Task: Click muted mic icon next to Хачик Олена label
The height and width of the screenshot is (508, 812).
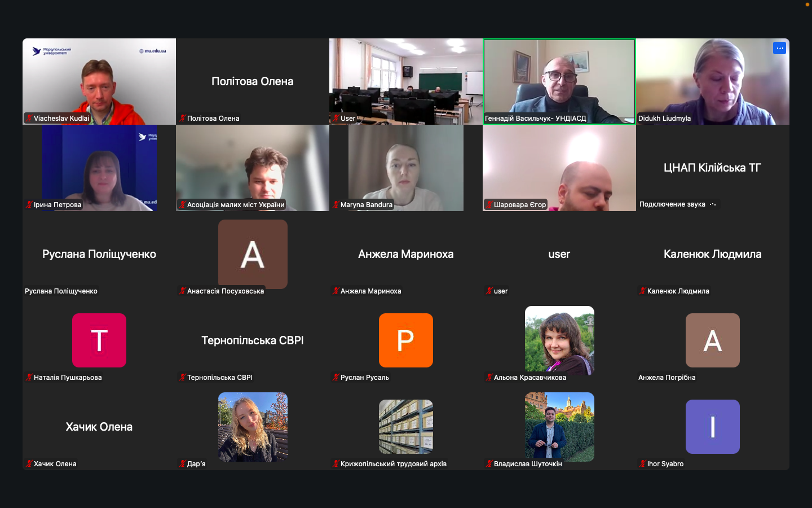Action: (x=29, y=464)
